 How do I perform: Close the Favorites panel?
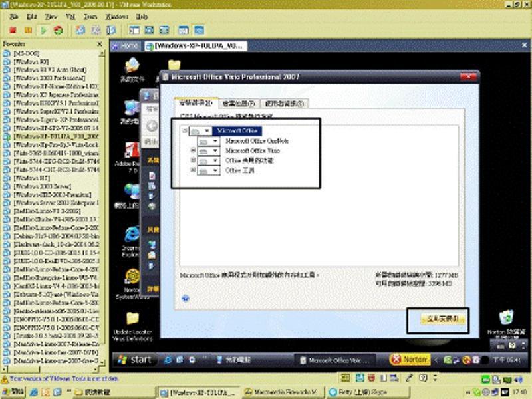point(99,44)
